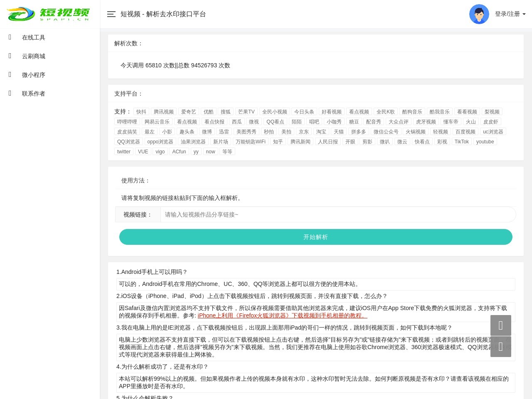The height and width of the screenshot is (399, 532).
Task: Click the 小咖秀 platform tag
Action: point(334,122)
